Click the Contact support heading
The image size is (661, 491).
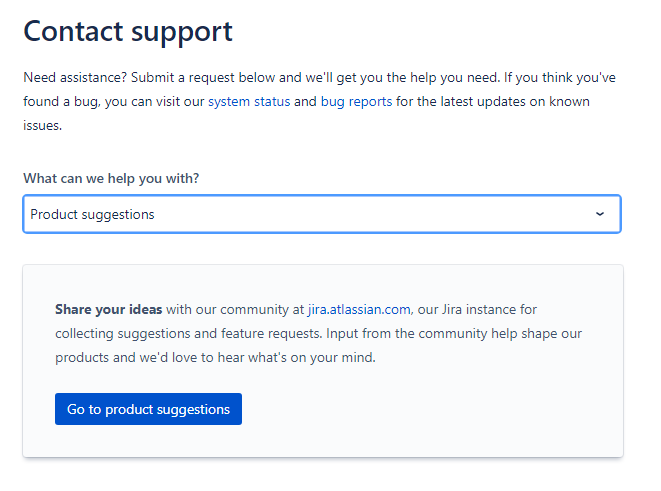128,32
